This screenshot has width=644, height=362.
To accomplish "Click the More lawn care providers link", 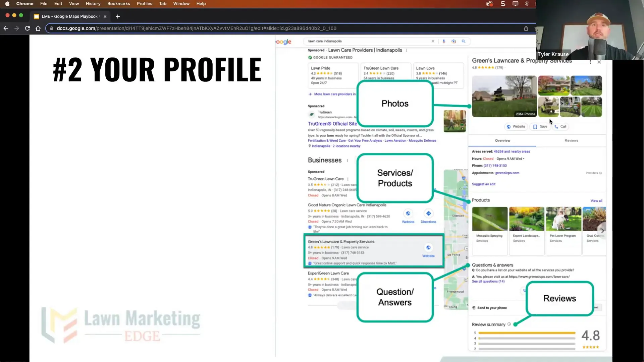I will (334, 94).
